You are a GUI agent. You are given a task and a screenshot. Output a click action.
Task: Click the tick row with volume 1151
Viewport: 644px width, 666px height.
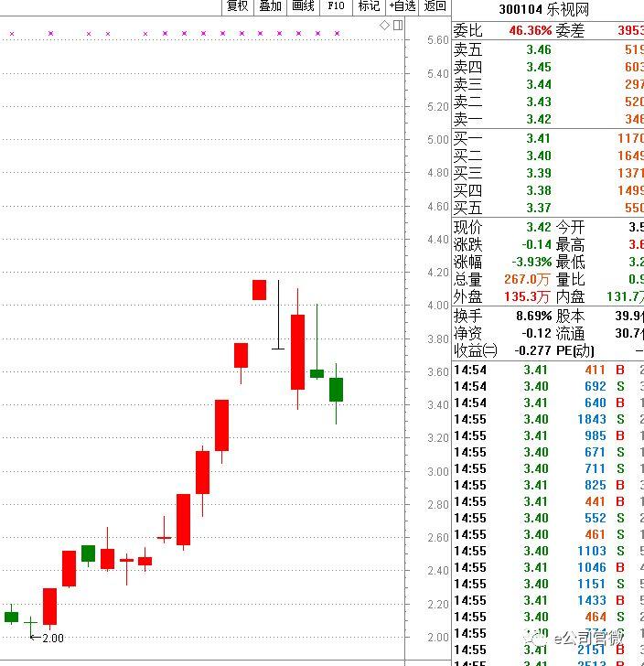(548, 585)
